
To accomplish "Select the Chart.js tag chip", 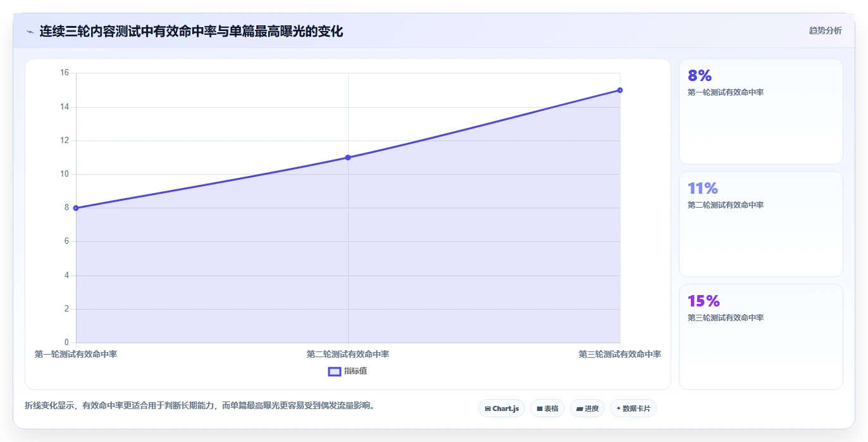I will click(x=502, y=408).
